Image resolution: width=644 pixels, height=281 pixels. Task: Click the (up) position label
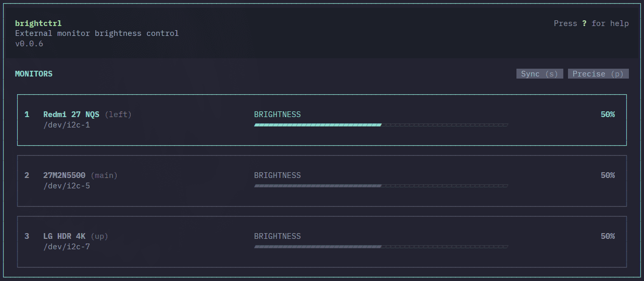pyautogui.click(x=99, y=236)
